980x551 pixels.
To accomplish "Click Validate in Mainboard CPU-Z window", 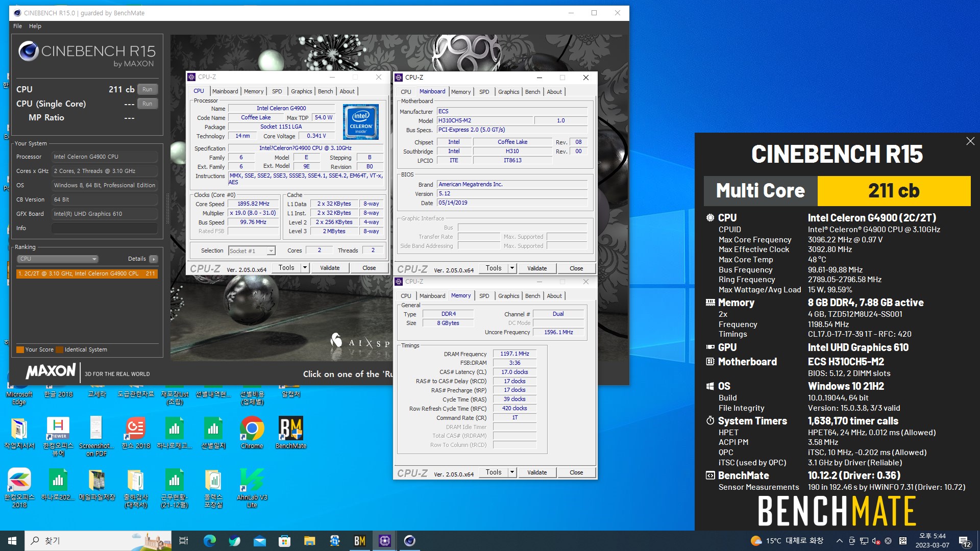I will [537, 268].
